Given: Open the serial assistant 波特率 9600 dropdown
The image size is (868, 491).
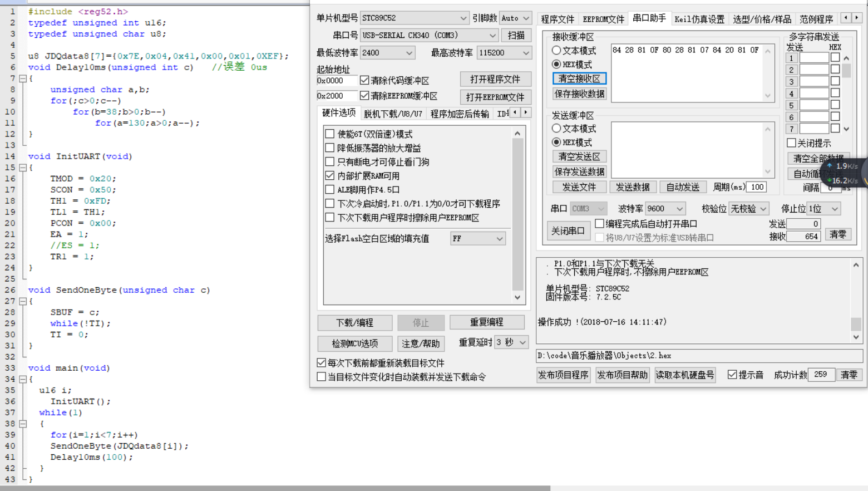Looking at the screenshot, I should click(680, 208).
